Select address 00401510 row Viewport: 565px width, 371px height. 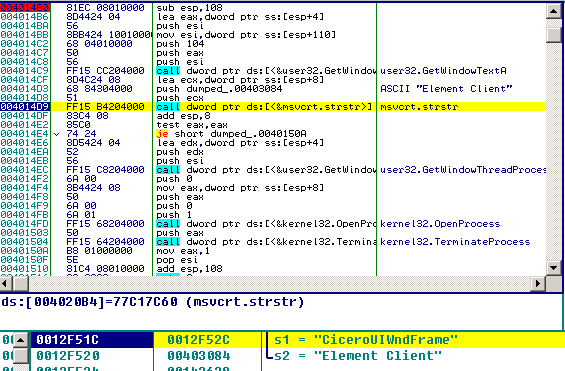point(25,269)
